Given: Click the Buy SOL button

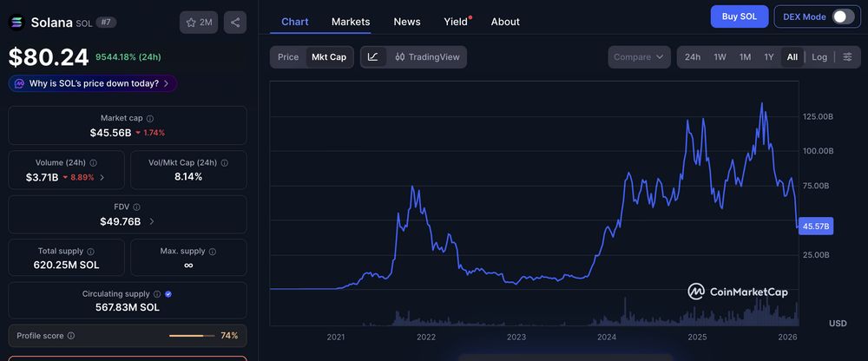Looking at the screenshot, I should pyautogui.click(x=740, y=16).
